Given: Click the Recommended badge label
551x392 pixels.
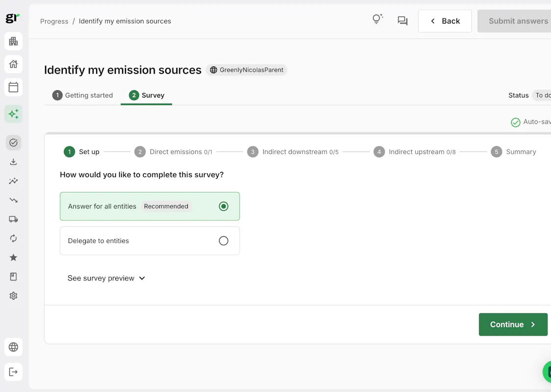Looking at the screenshot, I should [x=166, y=206].
